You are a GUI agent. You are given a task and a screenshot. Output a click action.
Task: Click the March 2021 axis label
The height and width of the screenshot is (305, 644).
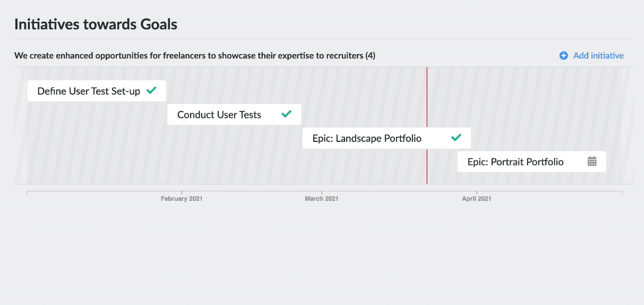(322, 199)
